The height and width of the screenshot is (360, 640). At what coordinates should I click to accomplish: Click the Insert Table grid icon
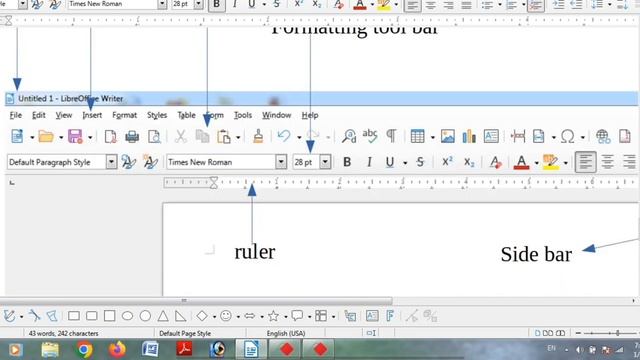(x=417, y=136)
